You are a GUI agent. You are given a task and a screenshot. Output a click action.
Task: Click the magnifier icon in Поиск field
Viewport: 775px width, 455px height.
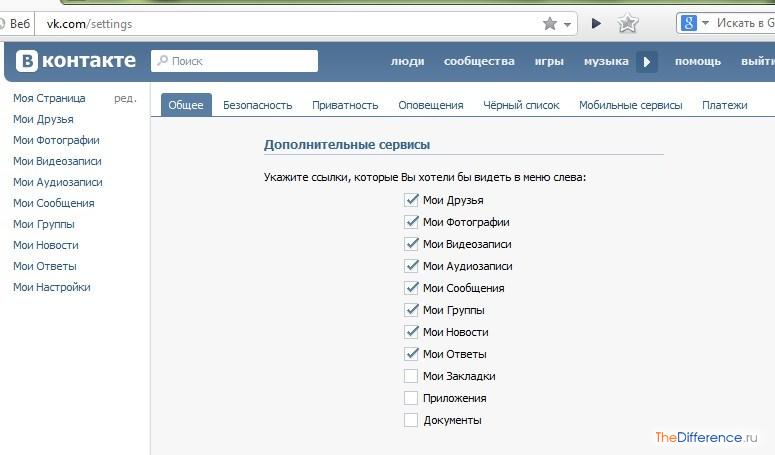[162, 61]
